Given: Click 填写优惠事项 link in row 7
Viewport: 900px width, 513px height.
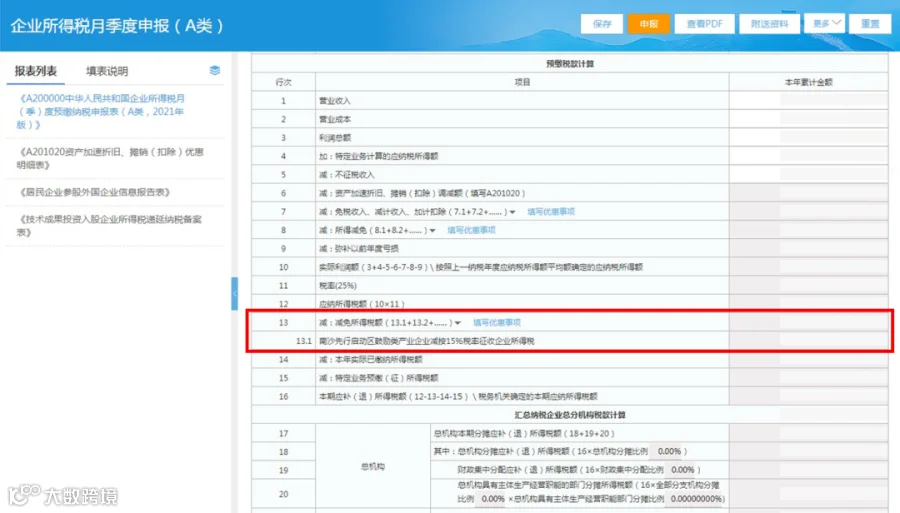Looking at the screenshot, I should tap(551, 212).
